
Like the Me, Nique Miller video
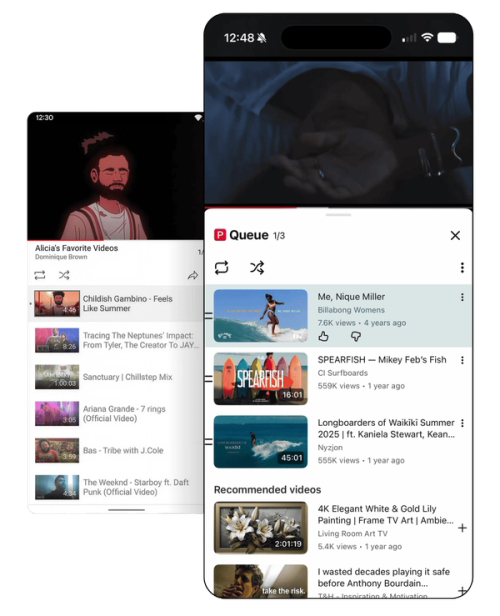tap(323, 336)
